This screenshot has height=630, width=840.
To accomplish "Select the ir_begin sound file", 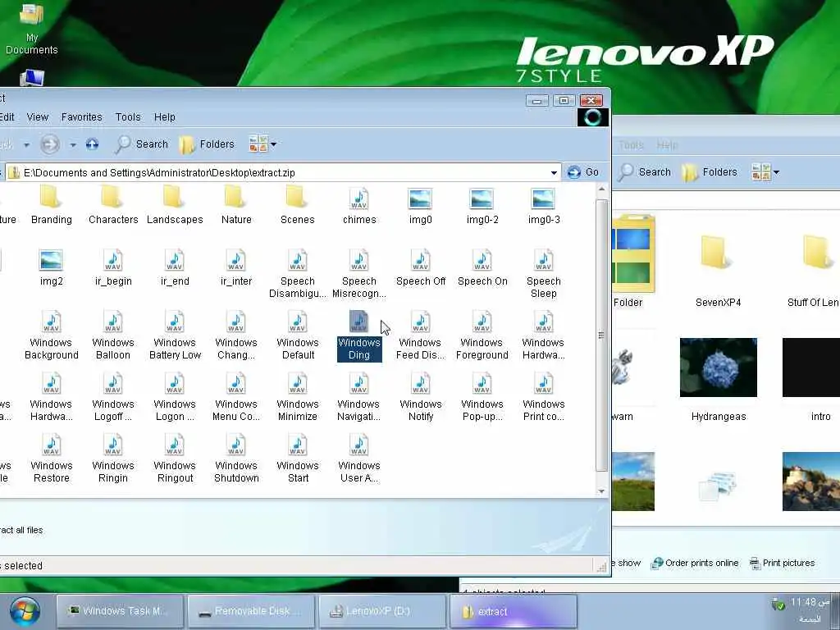I will tap(113, 266).
